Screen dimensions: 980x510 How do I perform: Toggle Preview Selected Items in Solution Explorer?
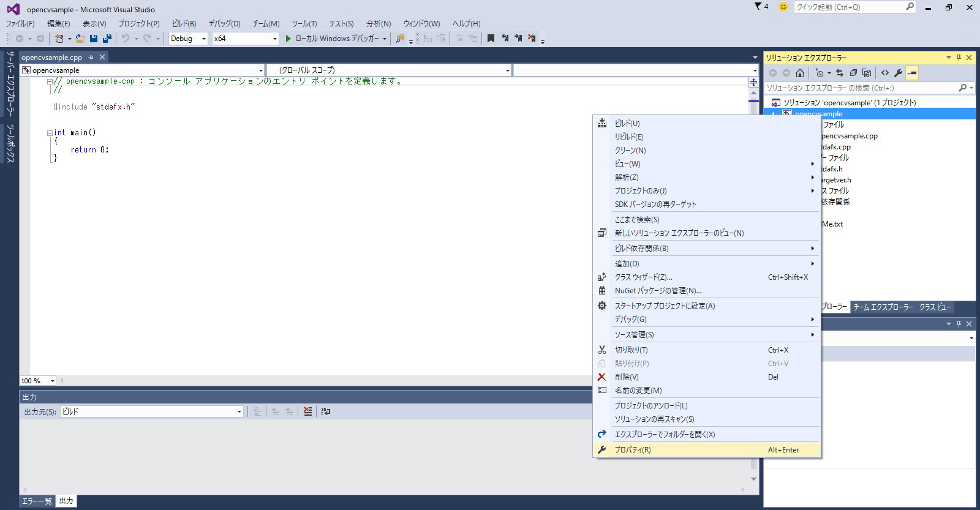912,73
